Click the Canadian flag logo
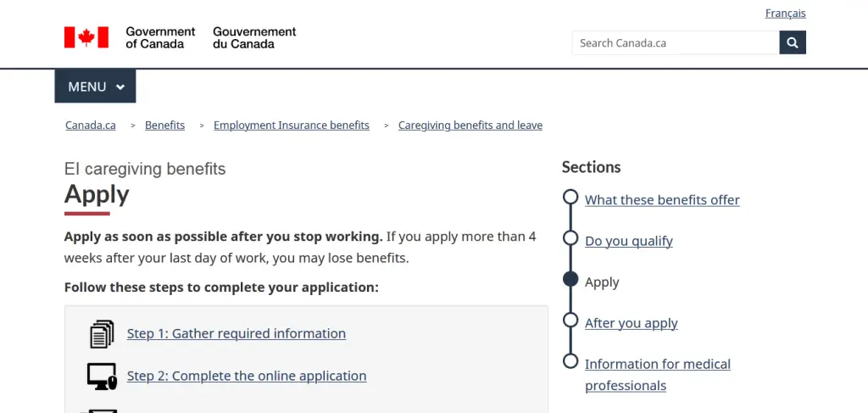 coord(86,37)
